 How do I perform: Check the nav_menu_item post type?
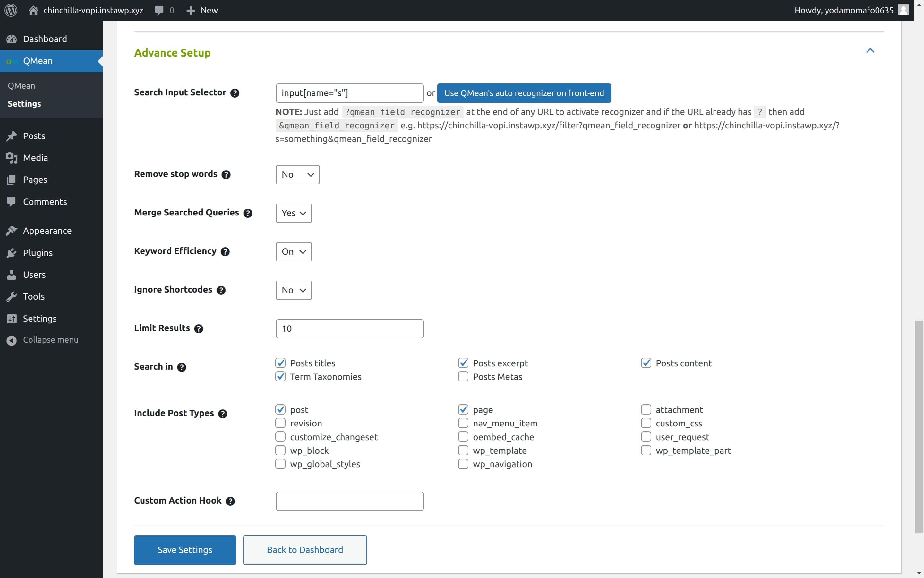tap(463, 423)
